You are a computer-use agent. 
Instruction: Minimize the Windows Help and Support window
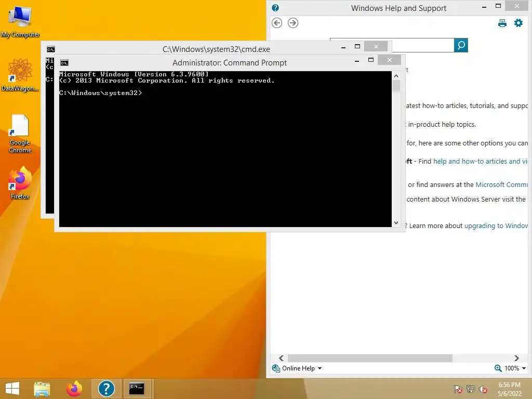[x=484, y=6]
